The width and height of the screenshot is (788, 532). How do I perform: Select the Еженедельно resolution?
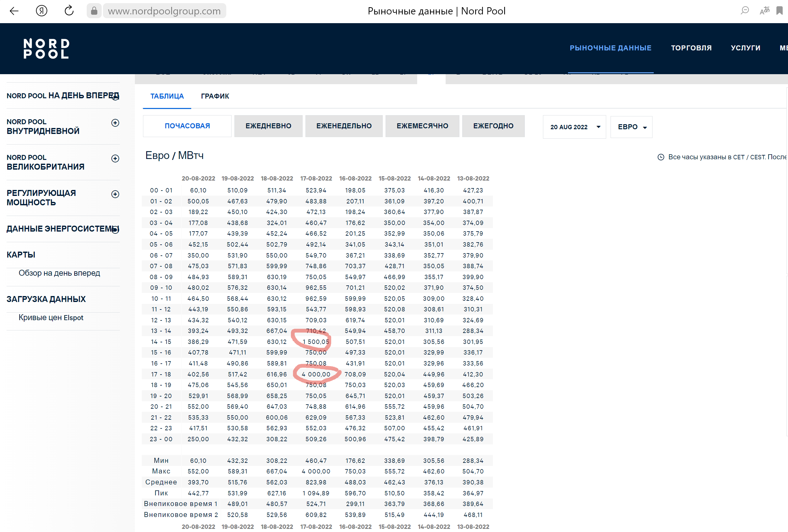344,126
